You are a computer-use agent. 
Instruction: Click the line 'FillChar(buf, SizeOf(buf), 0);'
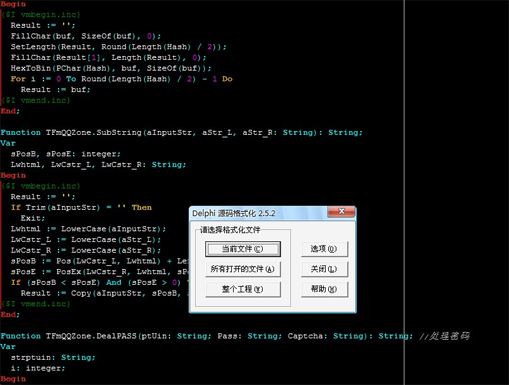pyautogui.click(x=86, y=36)
